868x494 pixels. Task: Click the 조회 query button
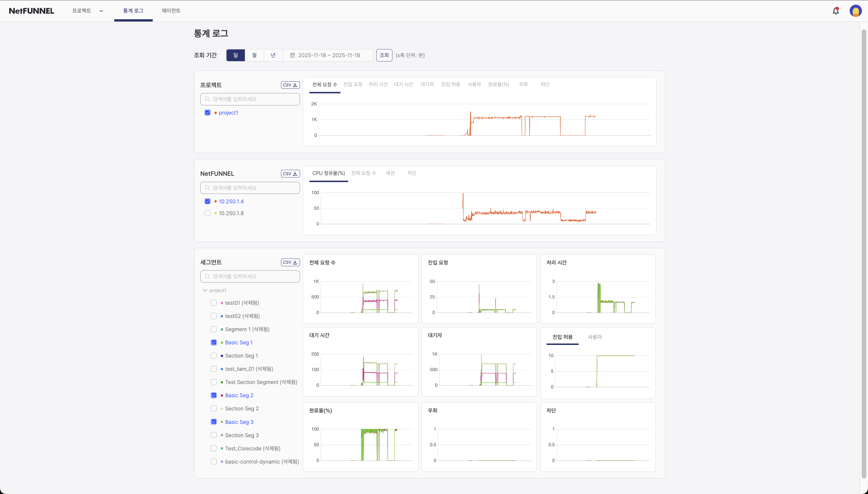pyautogui.click(x=384, y=55)
